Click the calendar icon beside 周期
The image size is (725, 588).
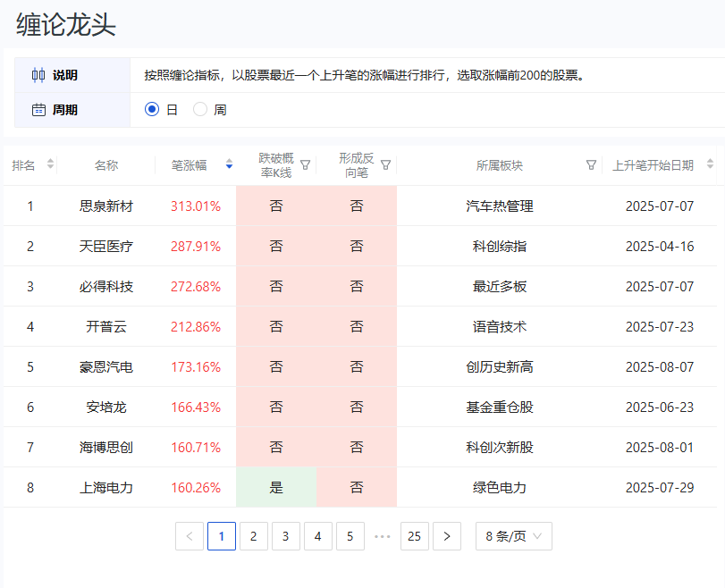click(x=37, y=109)
